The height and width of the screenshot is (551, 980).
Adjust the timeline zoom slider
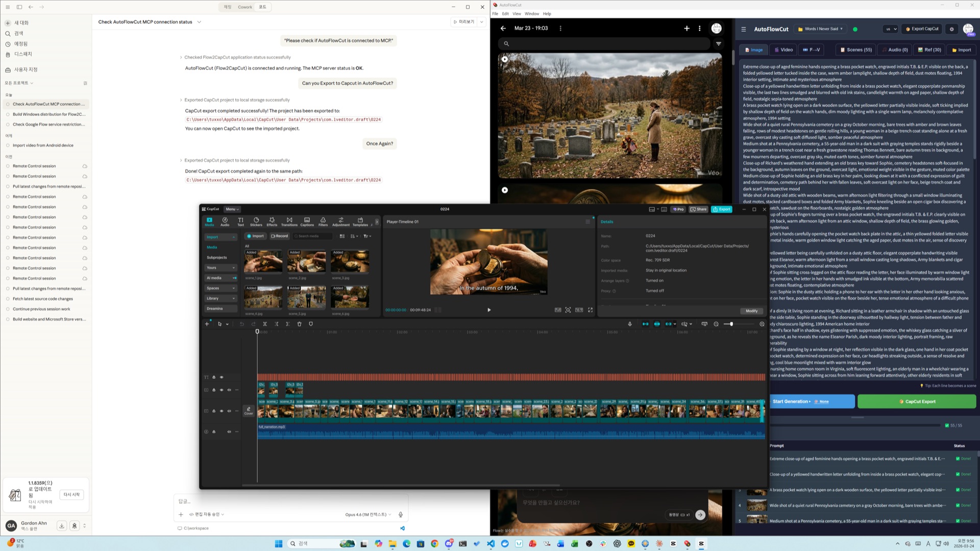point(731,324)
